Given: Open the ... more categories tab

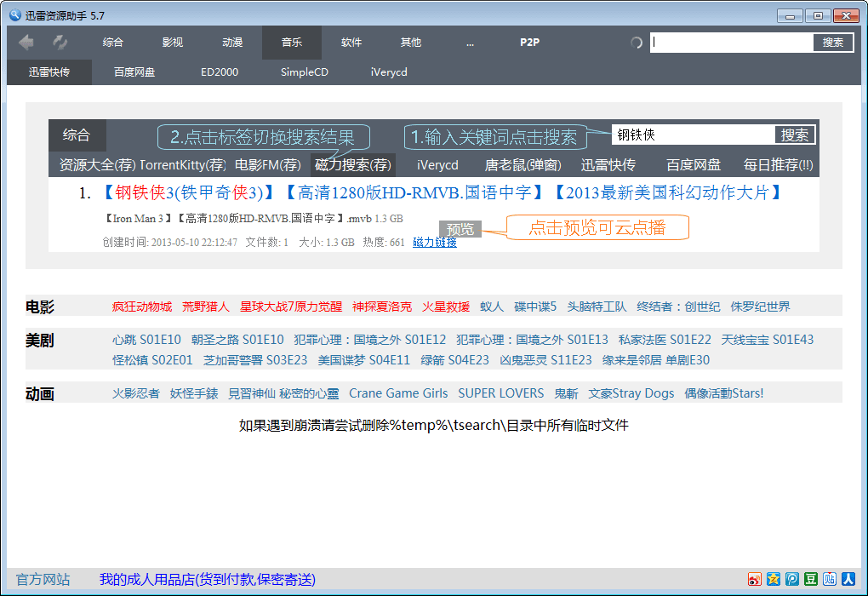Looking at the screenshot, I should point(470,42).
